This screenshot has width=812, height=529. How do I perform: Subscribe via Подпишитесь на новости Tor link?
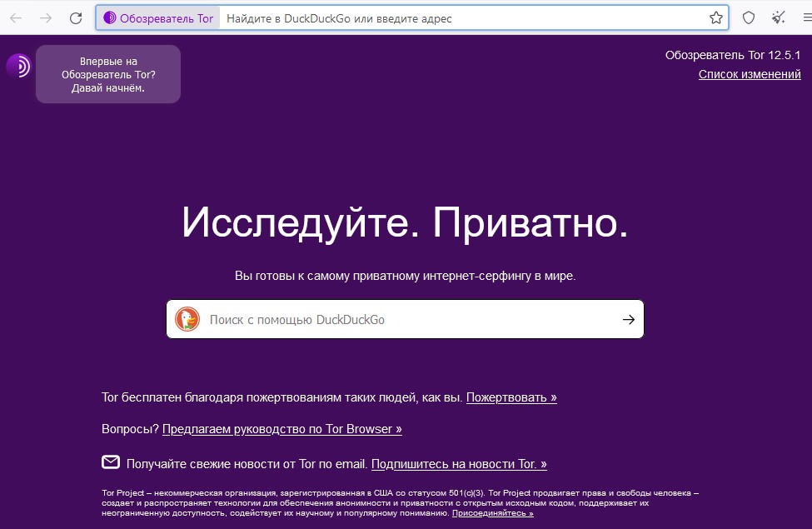coord(459,464)
